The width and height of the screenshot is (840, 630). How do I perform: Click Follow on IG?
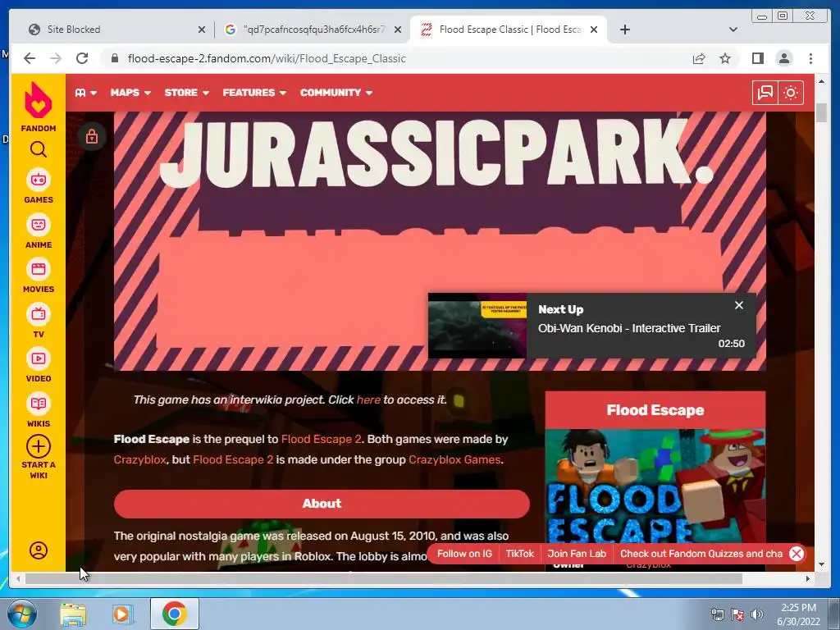[464, 554]
